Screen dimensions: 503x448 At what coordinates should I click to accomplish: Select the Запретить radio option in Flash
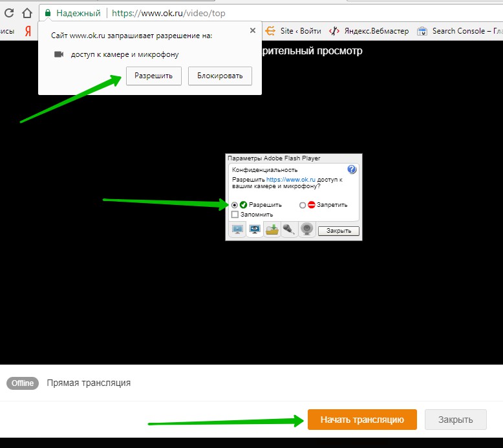click(x=303, y=205)
